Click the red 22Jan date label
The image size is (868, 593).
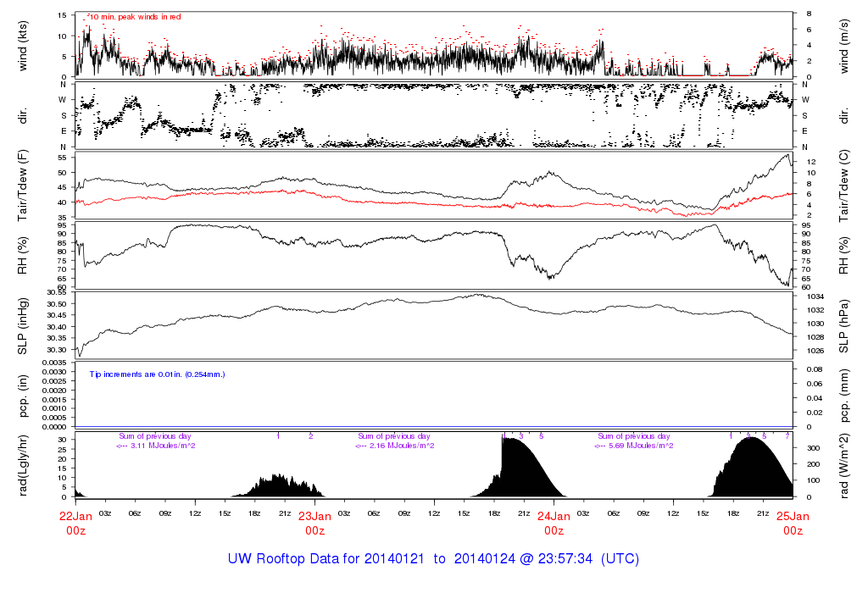point(75,516)
